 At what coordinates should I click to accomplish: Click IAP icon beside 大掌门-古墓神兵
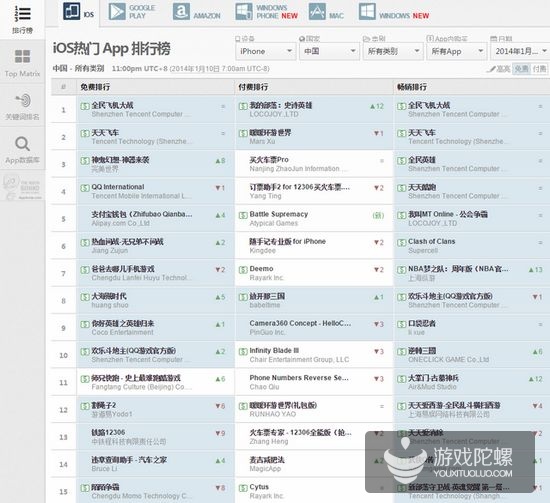[402, 379]
